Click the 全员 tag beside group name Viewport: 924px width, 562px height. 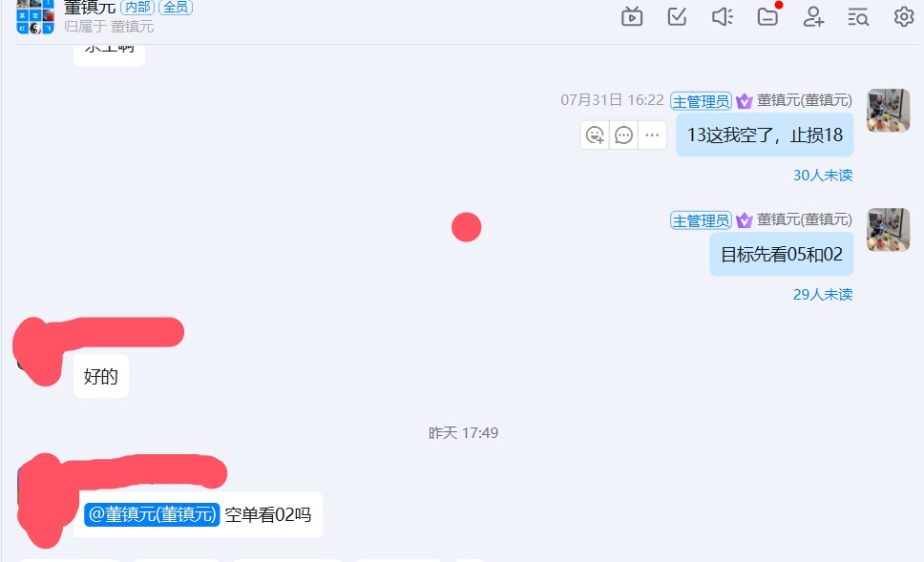coord(176,7)
